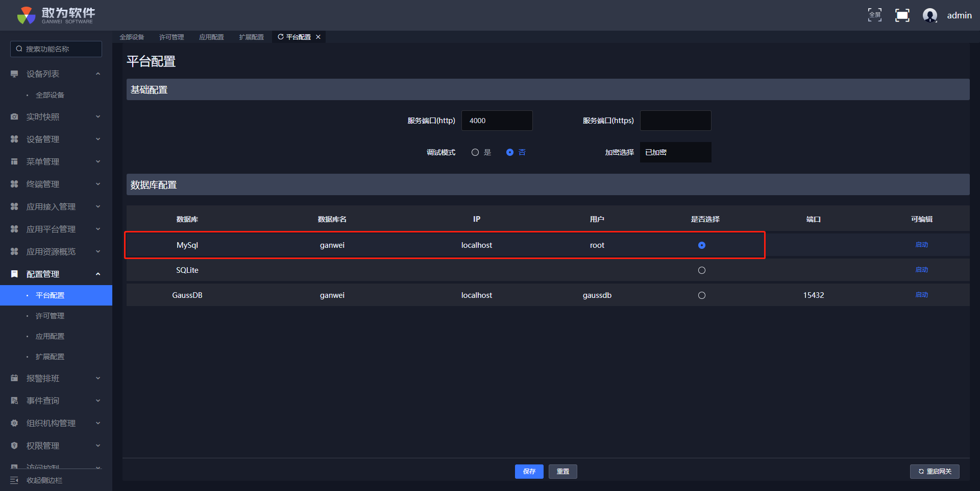
Task: Switch to the 扩展配置 tab
Action: click(x=251, y=37)
